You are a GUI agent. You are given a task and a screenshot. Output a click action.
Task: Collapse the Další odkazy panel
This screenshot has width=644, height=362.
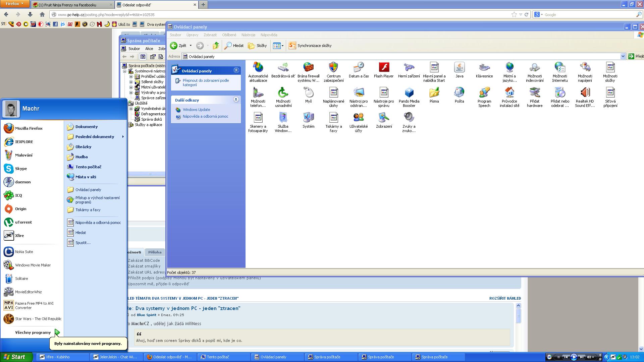point(236,100)
